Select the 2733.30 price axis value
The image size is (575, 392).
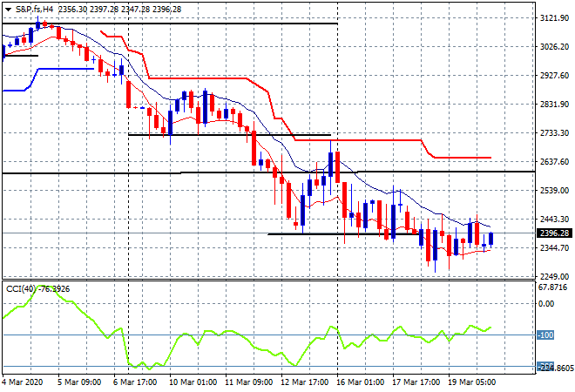coord(554,132)
